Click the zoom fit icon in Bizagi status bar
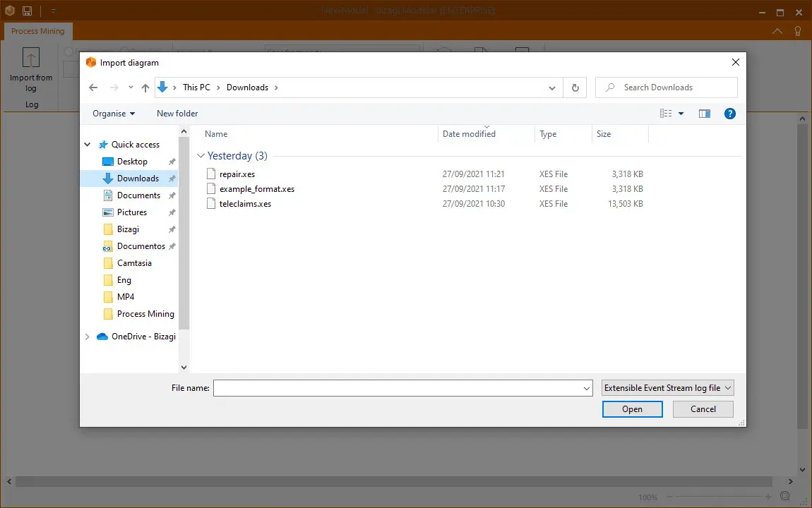 point(785,496)
